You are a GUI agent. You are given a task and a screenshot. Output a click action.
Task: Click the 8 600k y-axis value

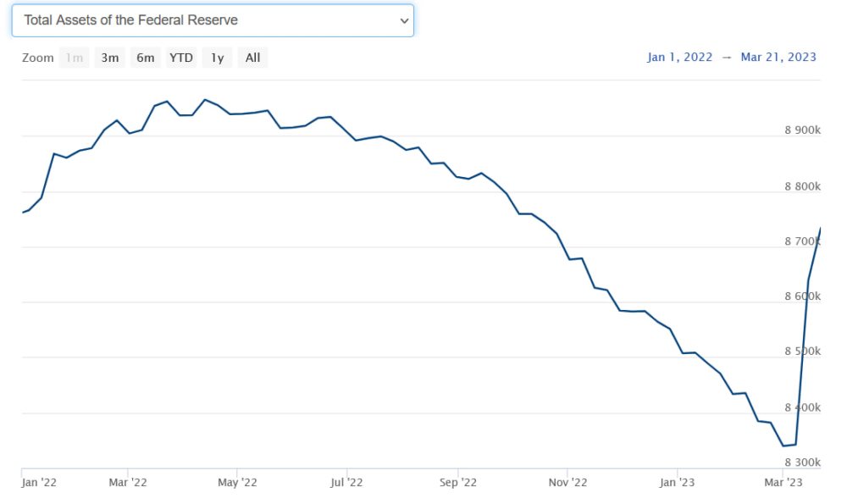[x=803, y=296]
